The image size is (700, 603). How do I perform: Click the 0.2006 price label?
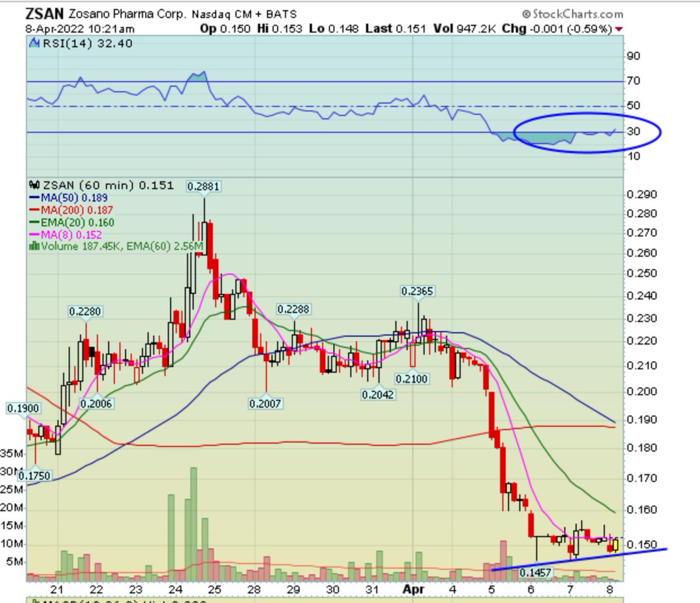[97, 403]
